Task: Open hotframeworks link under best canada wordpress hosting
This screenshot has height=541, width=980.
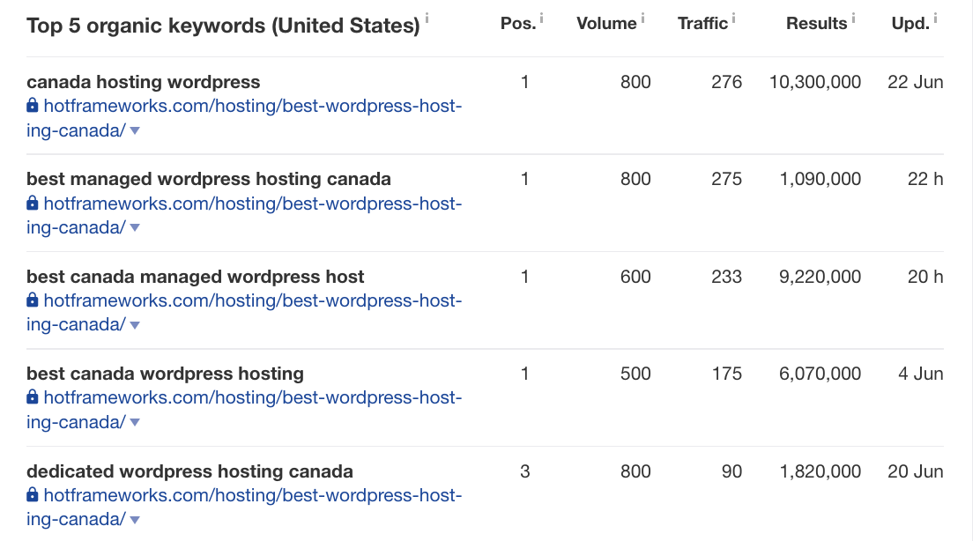Action: coord(252,398)
